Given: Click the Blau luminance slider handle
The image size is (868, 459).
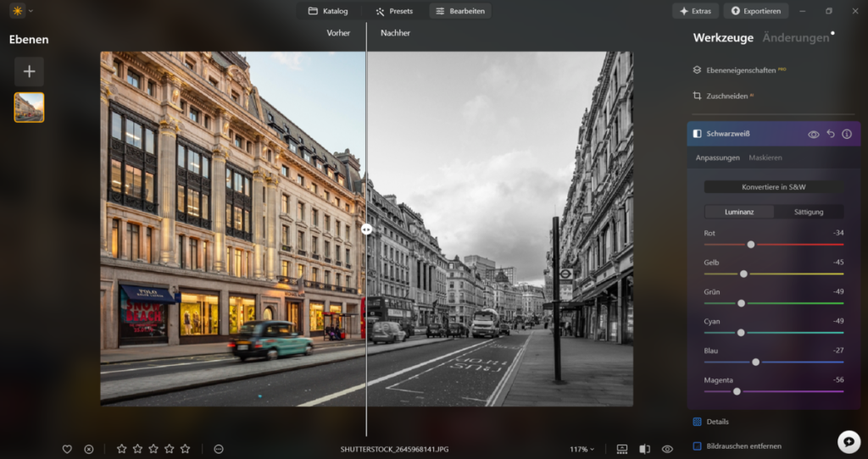Looking at the screenshot, I should [x=755, y=362].
